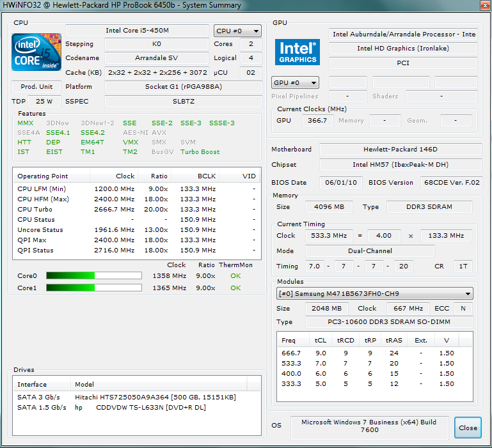Click the PCI bus field in GPU
Viewport: 492px width, 448px height.
point(403,63)
